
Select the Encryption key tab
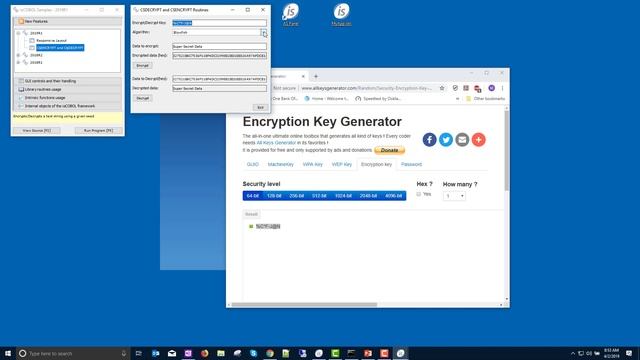[376, 164]
